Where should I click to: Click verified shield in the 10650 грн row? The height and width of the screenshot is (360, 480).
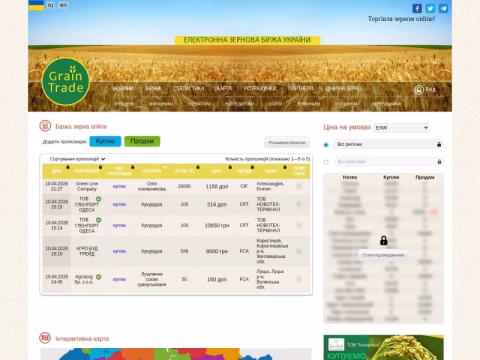pos(98,220)
